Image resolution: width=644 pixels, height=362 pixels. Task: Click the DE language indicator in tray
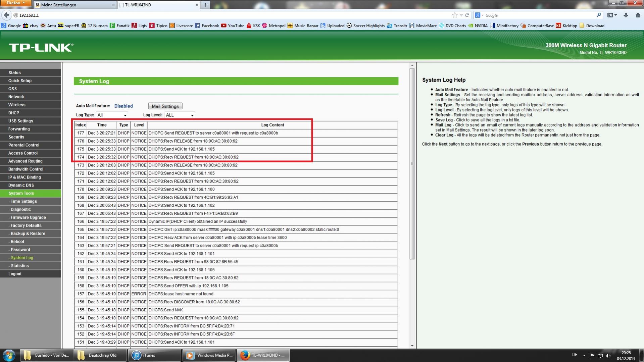pos(575,355)
